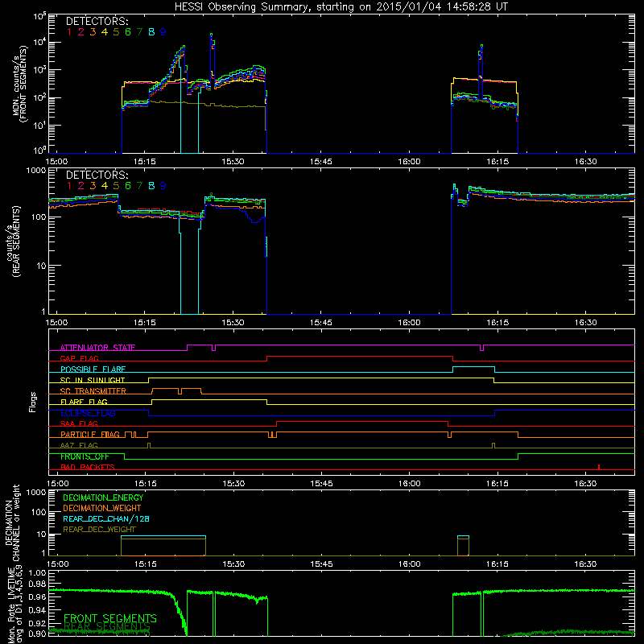This screenshot has height=644, width=644.
Task: Select olive detector 5 in front segments legend
Action: [x=116, y=32]
